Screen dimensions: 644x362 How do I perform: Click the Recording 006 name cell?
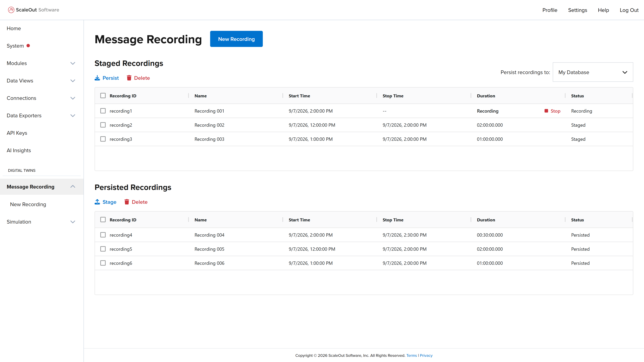[209, 263]
